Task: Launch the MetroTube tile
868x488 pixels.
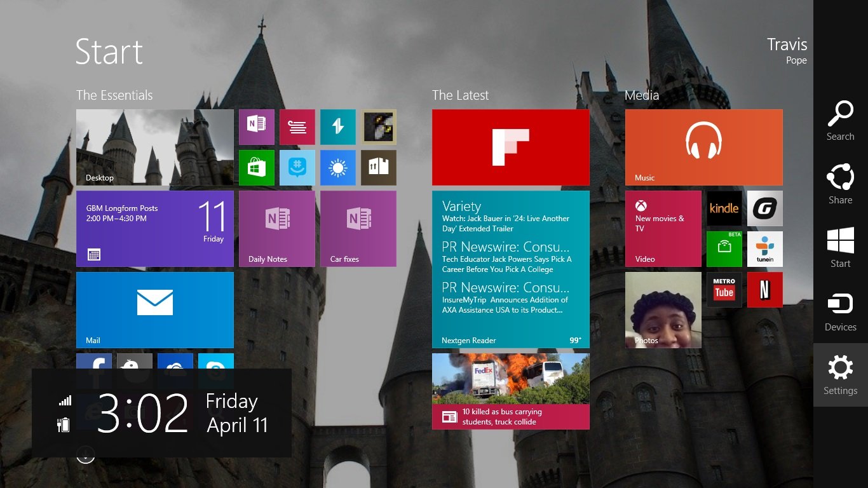Action: [x=724, y=290]
